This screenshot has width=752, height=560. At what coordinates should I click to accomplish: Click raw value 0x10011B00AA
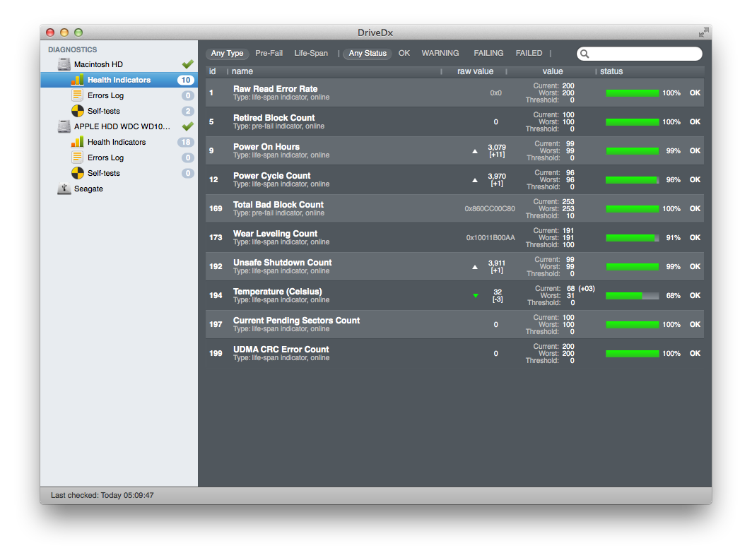tap(490, 237)
